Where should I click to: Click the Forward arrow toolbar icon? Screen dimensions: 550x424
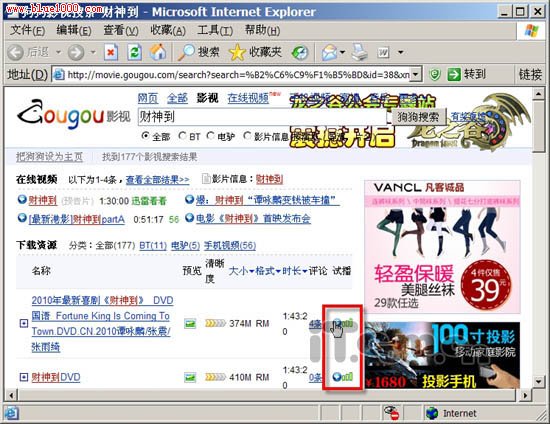(76, 53)
